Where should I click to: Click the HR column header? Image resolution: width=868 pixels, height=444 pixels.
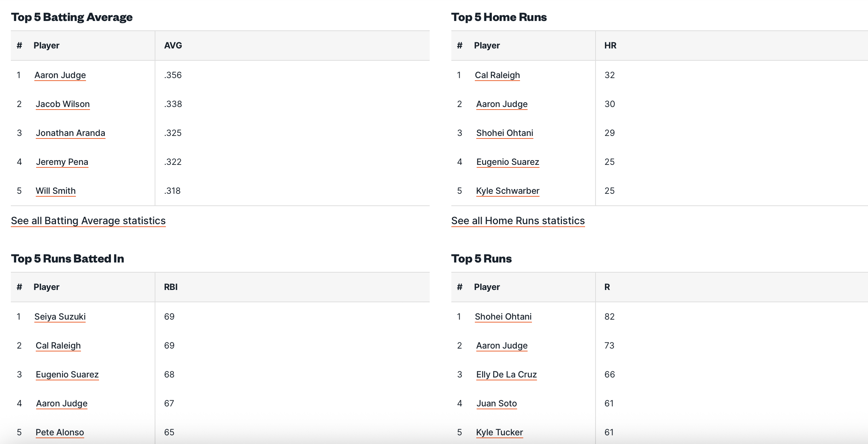tap(610, 46)
